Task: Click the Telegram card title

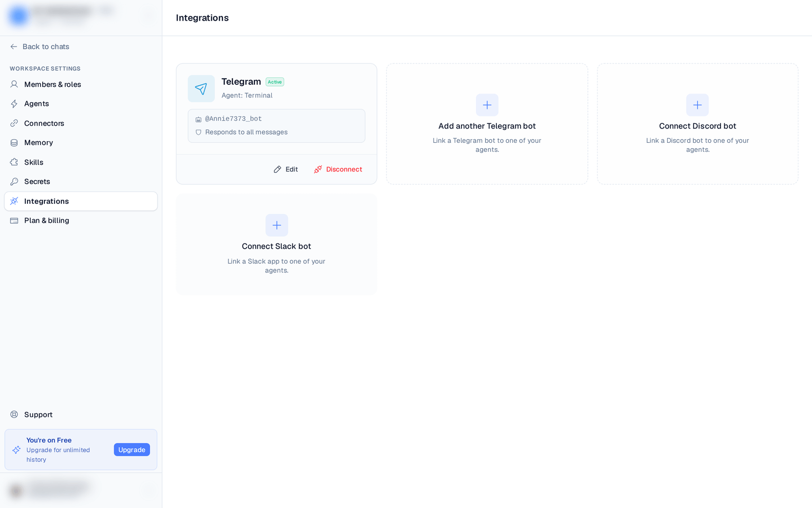Action: click(x=241, y=81)
